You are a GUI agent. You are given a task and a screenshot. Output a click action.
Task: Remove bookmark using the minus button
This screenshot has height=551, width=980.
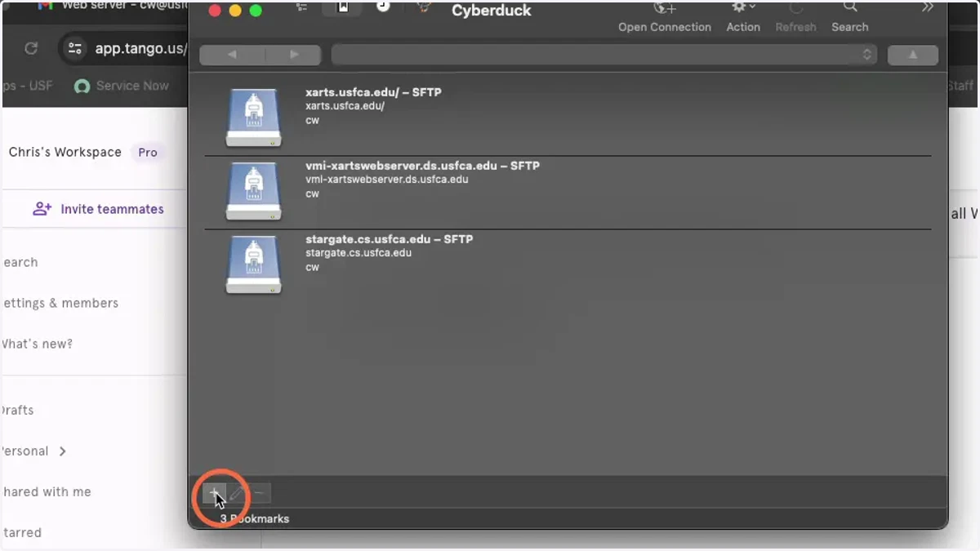pyautogui.click(x=259, y=493)
